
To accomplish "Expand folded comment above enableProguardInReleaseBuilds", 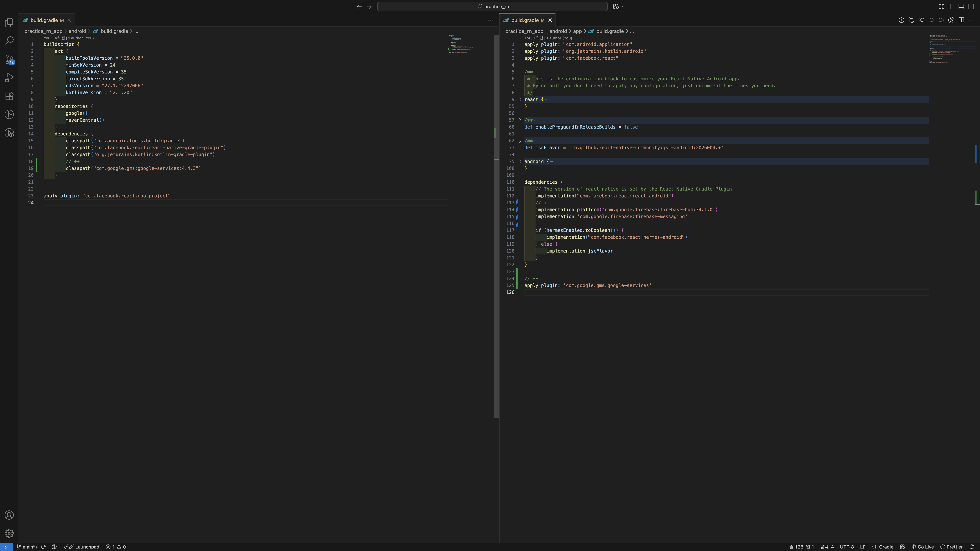I will [x=520, y=120].
